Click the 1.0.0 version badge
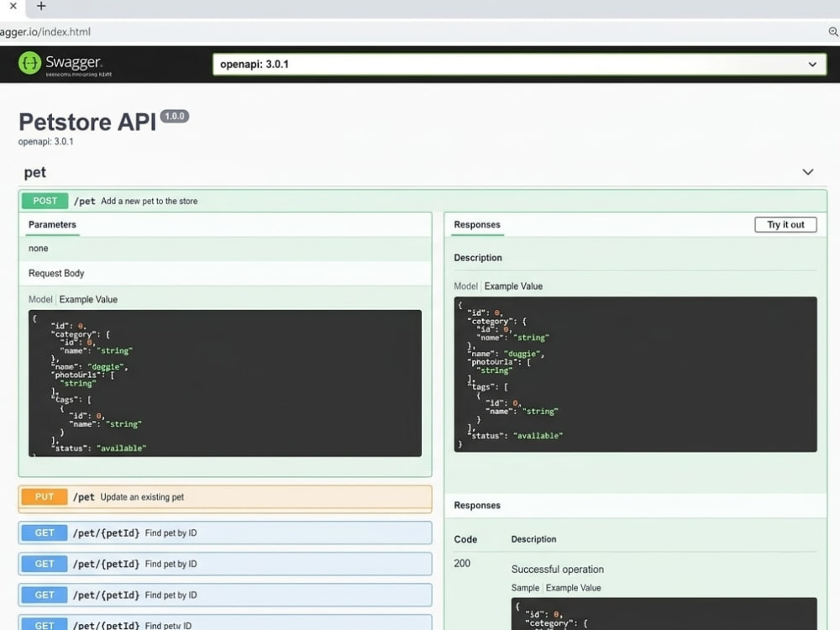The height and width of the screenshot is (630, 840). point(174,116)
